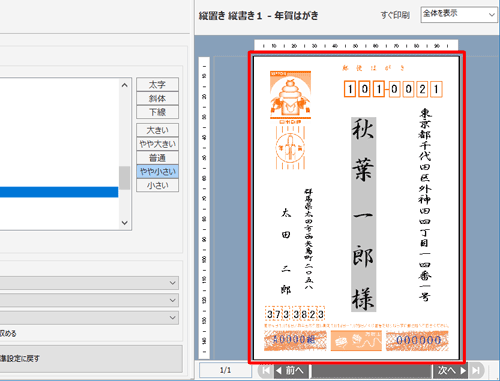Toggle 下線 underline button

coord(157,112)
